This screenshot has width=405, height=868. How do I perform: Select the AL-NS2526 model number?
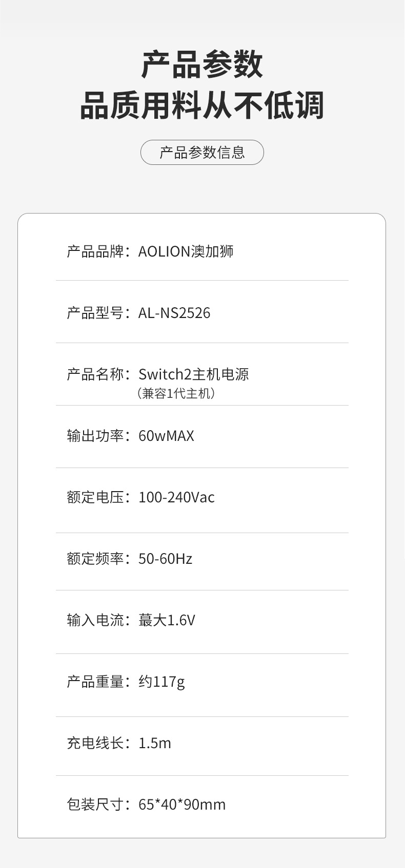174,313
